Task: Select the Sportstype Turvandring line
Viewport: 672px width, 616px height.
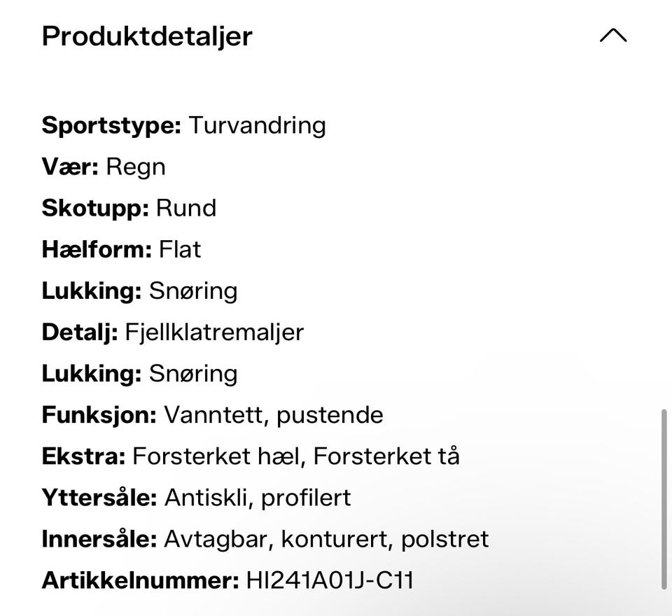Action: (x=184, y=126)
